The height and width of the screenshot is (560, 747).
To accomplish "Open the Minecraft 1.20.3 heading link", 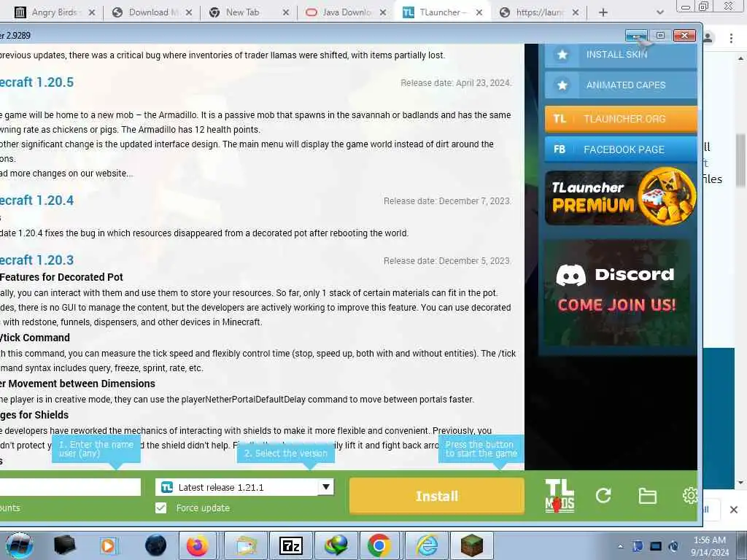I will pyautogui.click(x=36, y=260).
